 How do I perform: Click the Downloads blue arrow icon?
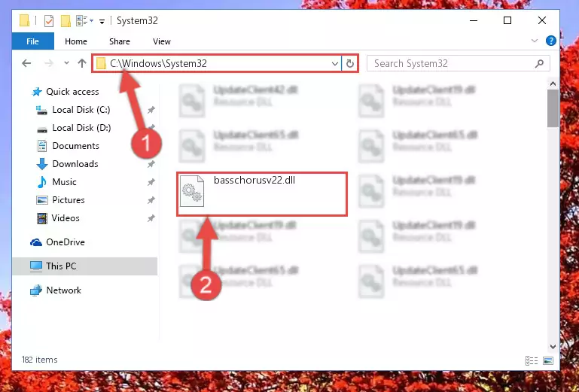tap(42, 164)
